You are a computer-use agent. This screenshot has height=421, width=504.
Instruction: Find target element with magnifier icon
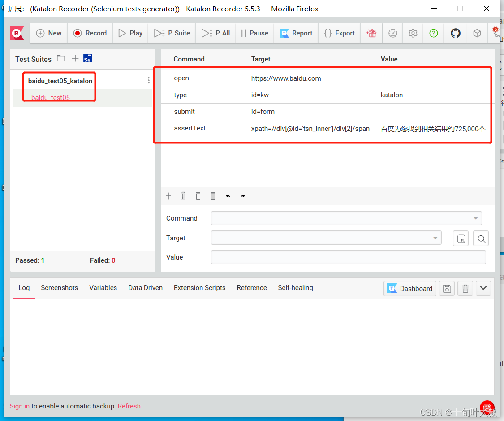tap(481, 239)
